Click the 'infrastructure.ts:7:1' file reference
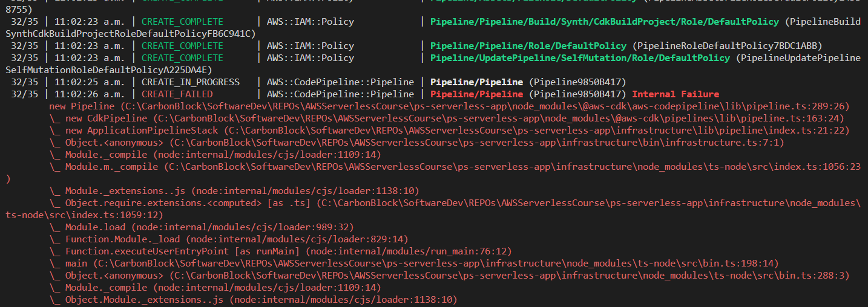The image size is (868, 307). click(725, 143)
